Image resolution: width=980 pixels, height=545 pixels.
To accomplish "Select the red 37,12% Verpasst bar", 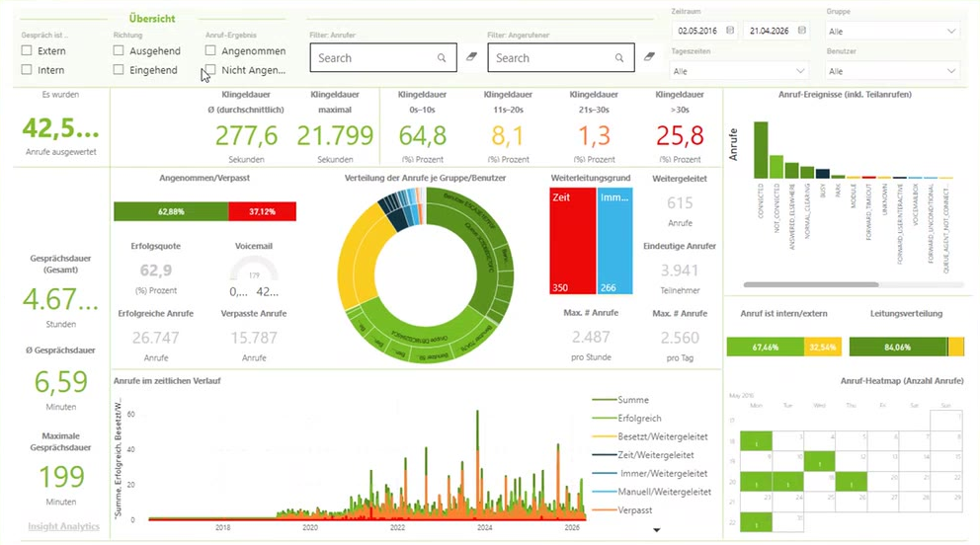I will coord(263,211).
